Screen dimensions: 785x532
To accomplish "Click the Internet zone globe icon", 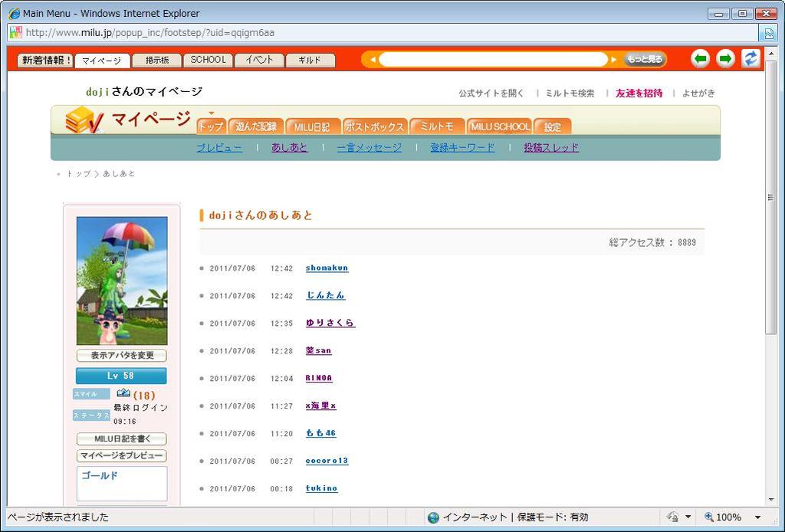I will click(x=433, y=517).
